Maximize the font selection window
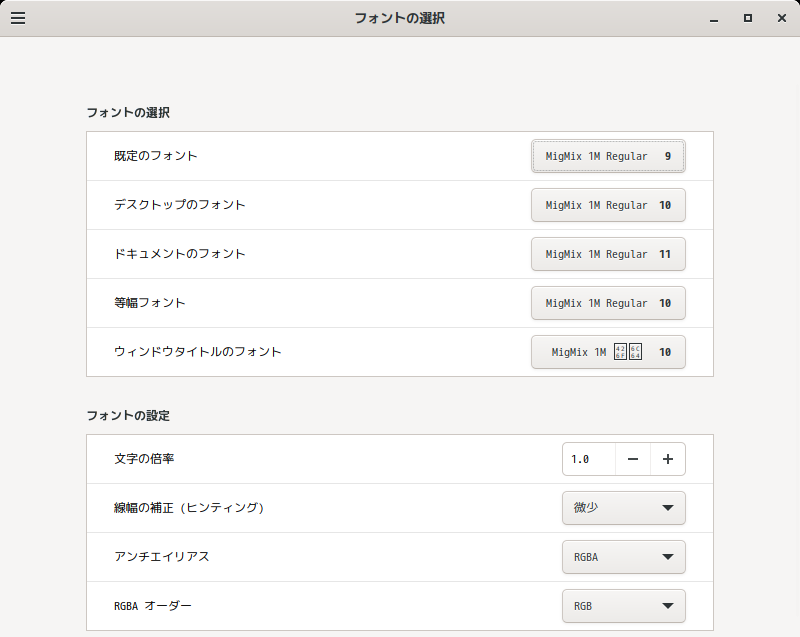This screenshot has height=637, width=800. [747, 18]
